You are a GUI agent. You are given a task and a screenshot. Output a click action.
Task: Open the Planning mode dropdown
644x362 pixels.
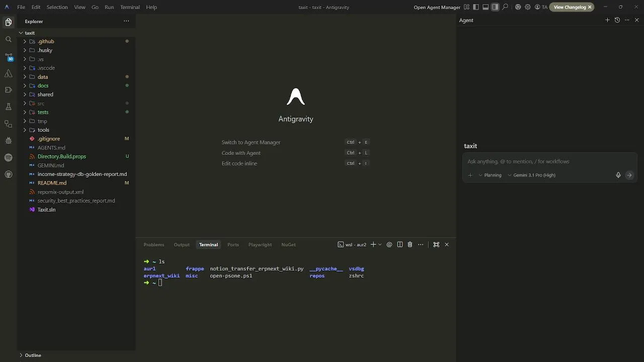490,175
